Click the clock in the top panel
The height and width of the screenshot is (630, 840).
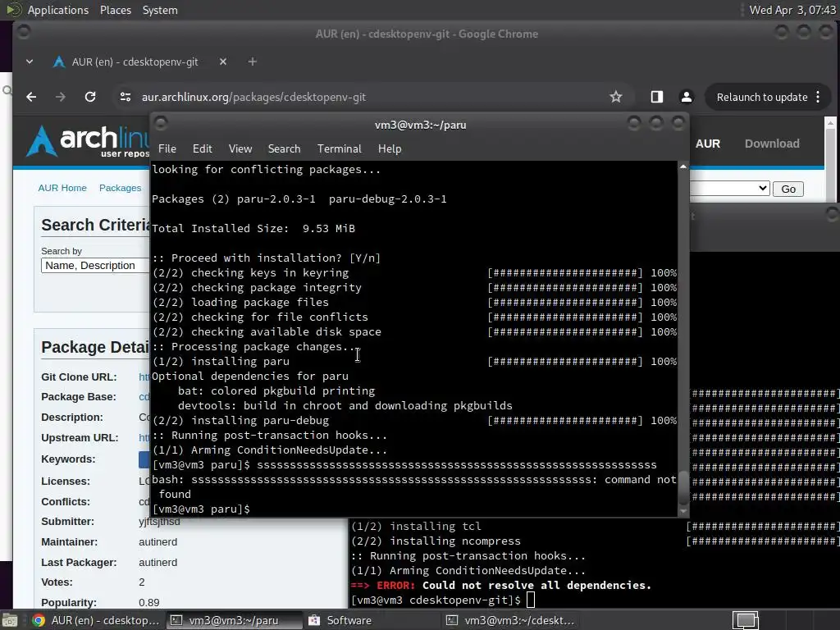coord(792,10)
